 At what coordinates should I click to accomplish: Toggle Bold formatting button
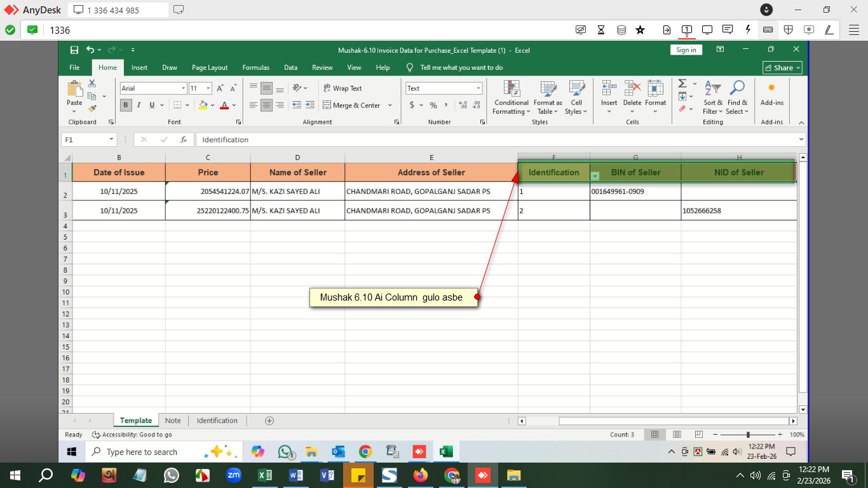click(x=126, y=105)
